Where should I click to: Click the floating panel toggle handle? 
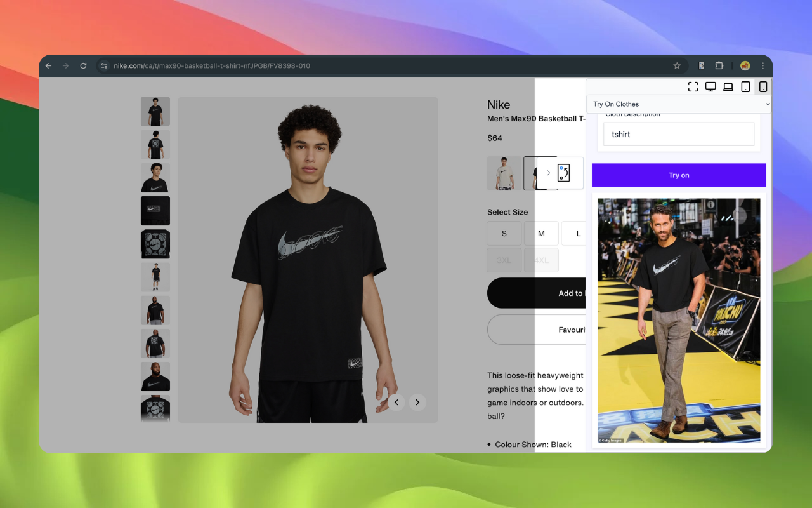pyautogui.click(x=559, y=173)
